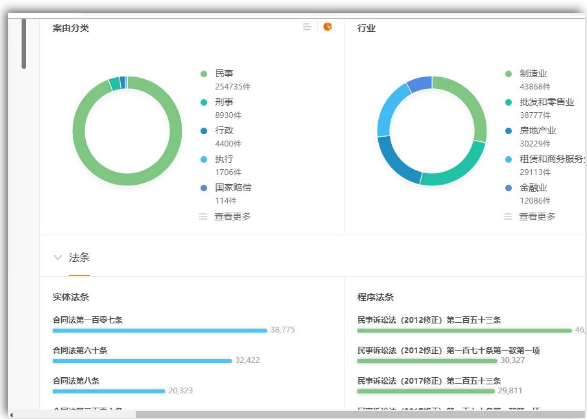Screen dimensions: 587x419
Task: Select 金融业 legend label
Action: 533,188
